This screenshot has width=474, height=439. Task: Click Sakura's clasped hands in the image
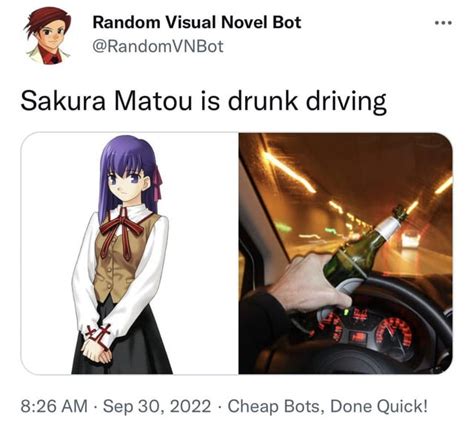[96, 350]
